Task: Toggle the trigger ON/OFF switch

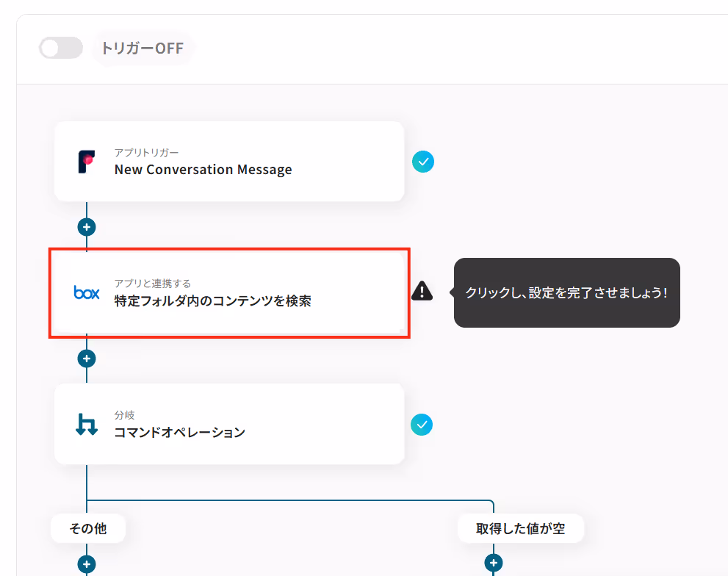Action: coord(61,48)
